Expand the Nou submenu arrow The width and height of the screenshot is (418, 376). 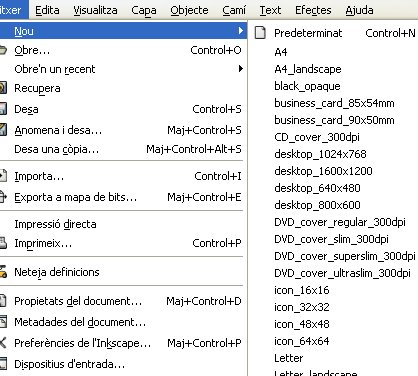tap(241, 31)
